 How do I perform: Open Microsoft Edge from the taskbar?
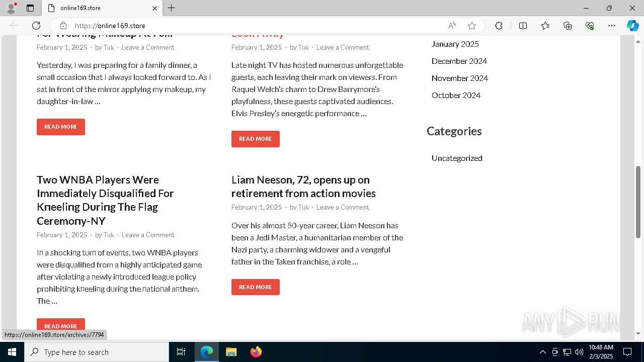click(x=207, y=352)
